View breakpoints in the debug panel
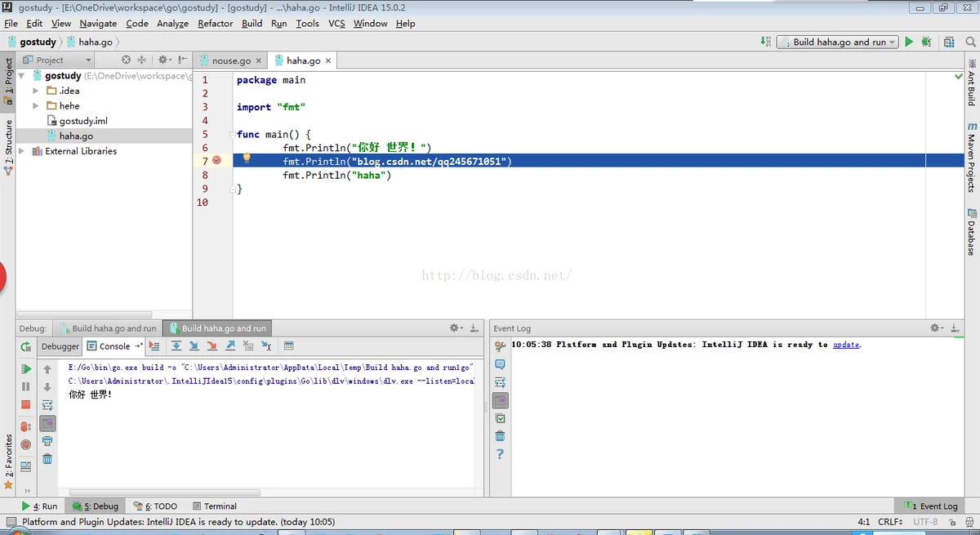 pyautogui.click(x=26, y=426)
